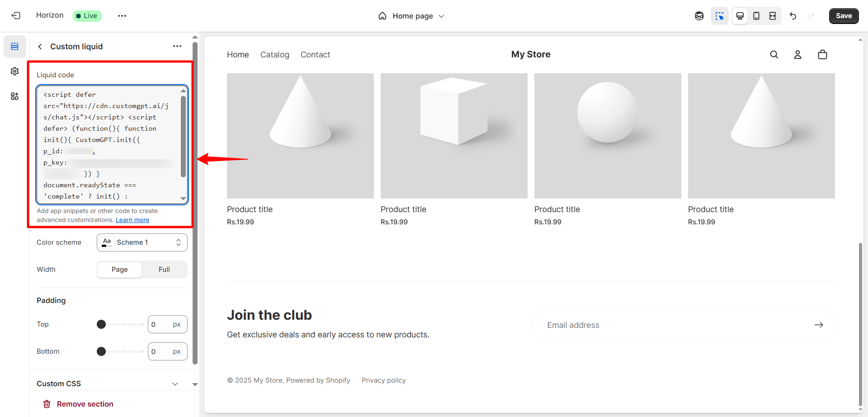Adjust the Bottom padding slider
The width and height of the screenshot is (868, 417).
click(x=120, y=351)
